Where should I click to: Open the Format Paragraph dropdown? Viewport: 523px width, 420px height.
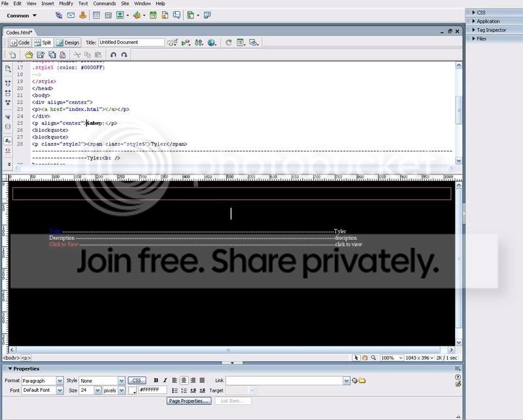point(42,381)
